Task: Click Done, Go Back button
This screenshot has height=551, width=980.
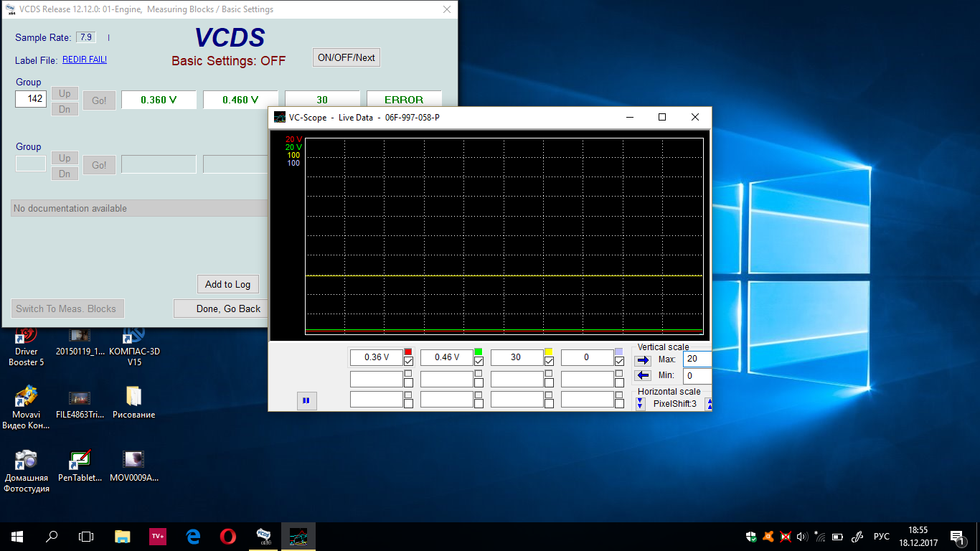Action: click(x=228, y=309)
